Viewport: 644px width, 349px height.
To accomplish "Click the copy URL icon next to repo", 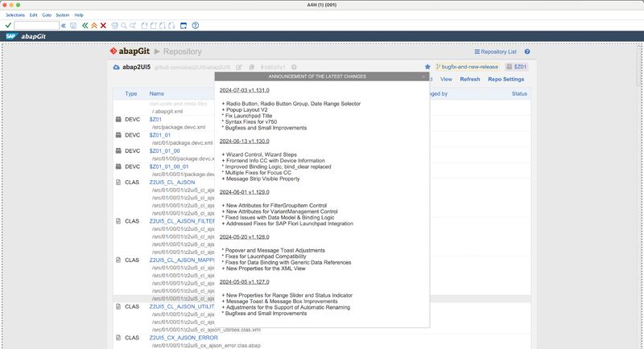I will (x=251, y=67).
